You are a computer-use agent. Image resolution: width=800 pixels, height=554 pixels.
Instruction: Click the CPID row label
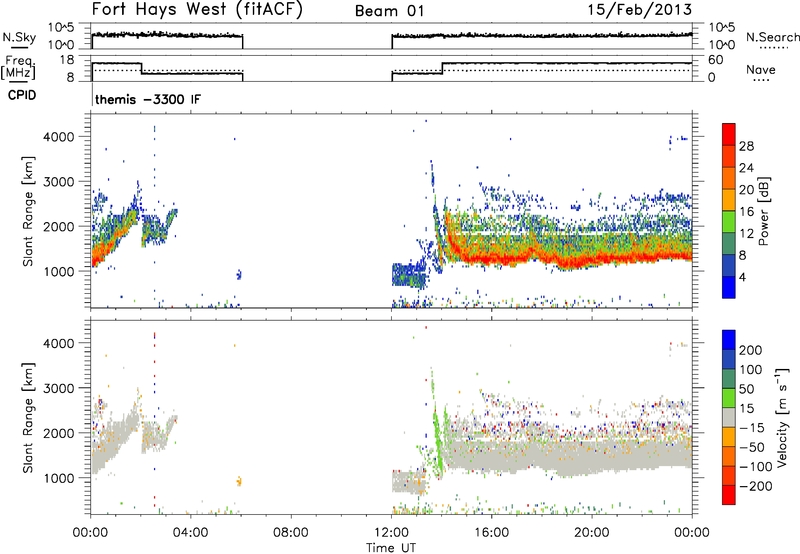(x=22, y=95)
